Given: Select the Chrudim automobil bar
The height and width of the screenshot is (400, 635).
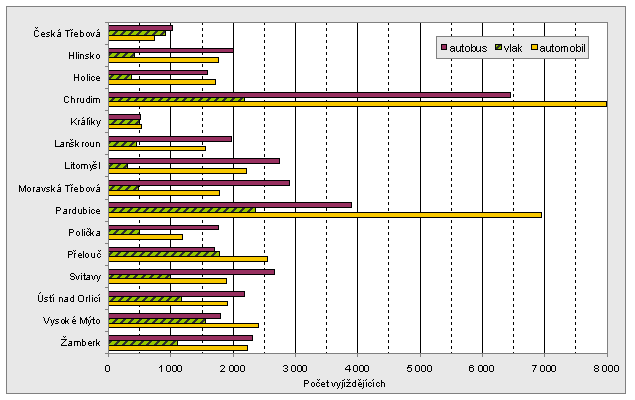Looking at the screenshot, I should pyautogui.click(x=358, y=104).
